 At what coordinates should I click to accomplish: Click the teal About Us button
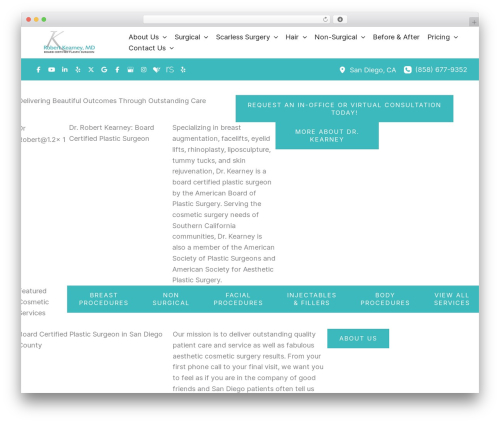tap(358, 338)
